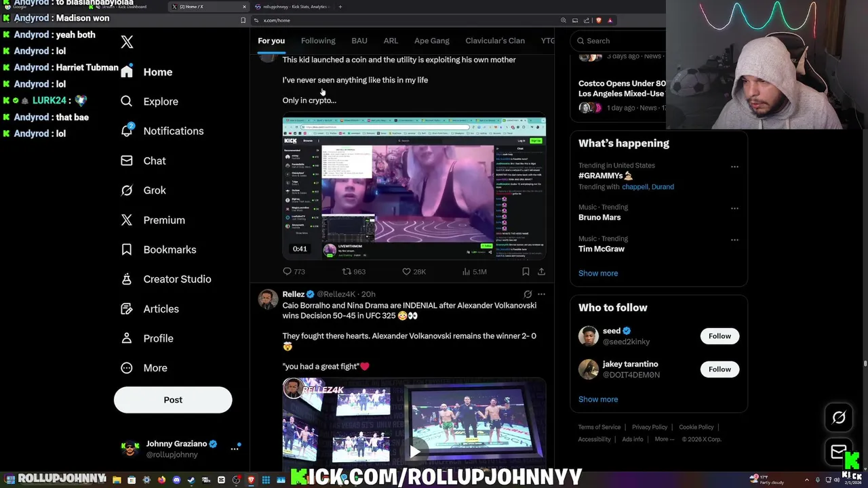Reply to the crypto tweet with 773 replies
This screenshot has width=868, height=488.
294,272
